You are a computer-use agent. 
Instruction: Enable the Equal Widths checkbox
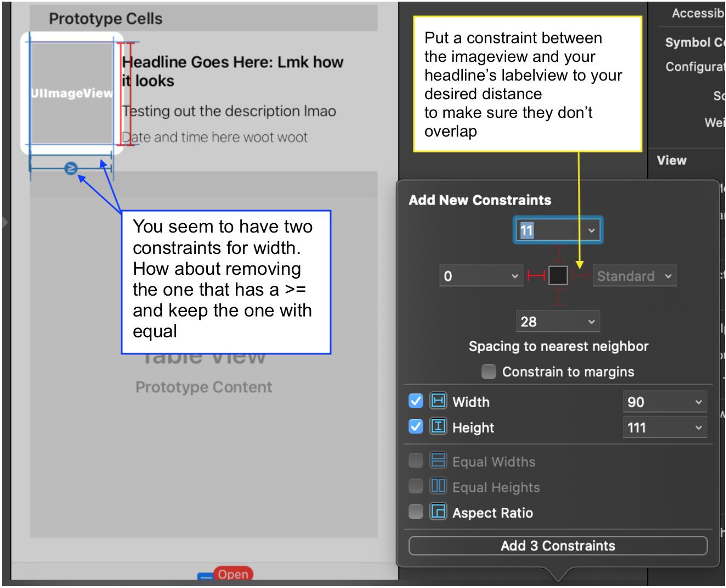[416, 461]
